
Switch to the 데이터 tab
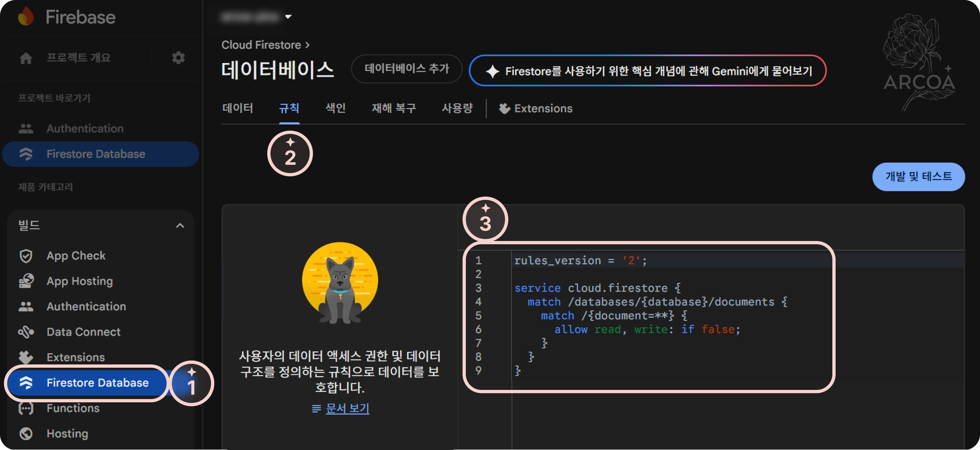238,108
